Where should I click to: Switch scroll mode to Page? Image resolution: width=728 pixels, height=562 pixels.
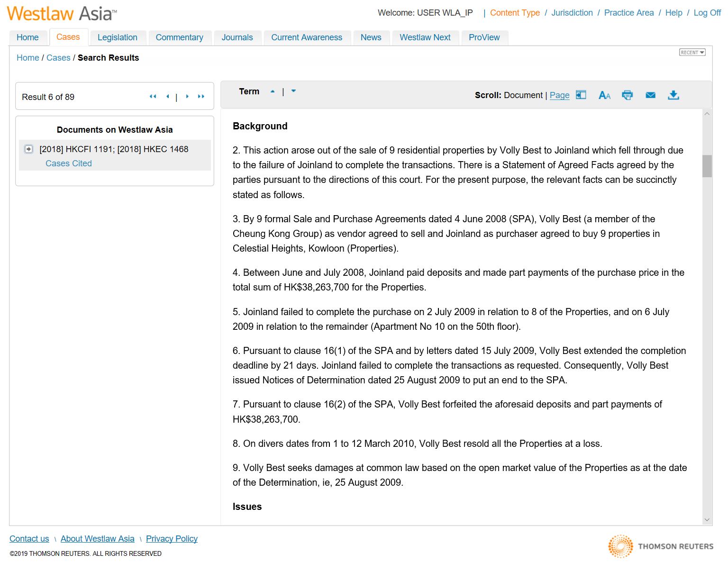coord(560,95)
